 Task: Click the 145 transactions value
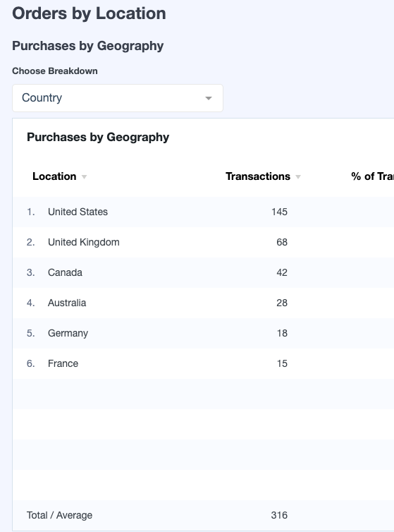pos(279,212)
